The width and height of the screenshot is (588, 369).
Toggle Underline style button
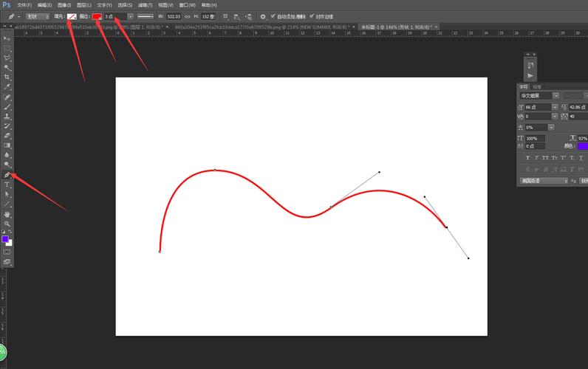pos(581,158)
